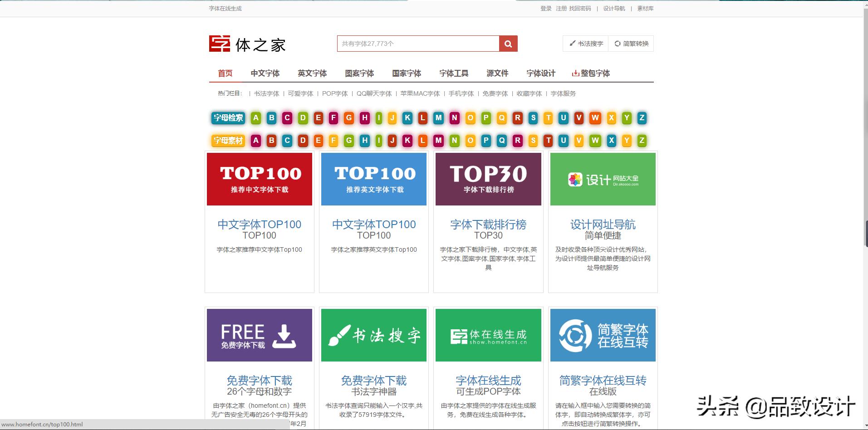Image resolution: width=868 pixels, height=430 pixels.
Task: Open 素材库 in the top menu
Action: (x=645, y=8)
